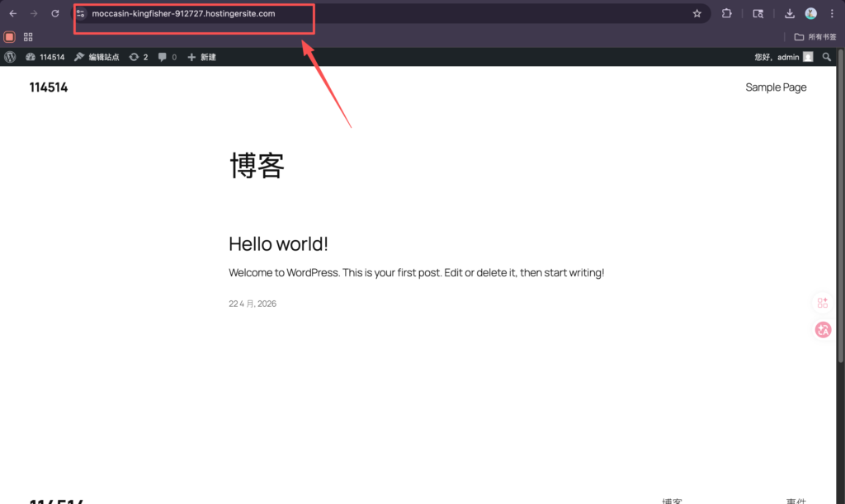Image resolution: width=845 pixels, height=504 pixels.
Task: Click the post date 22 4 月, 2026
Action: coord(253,304)
